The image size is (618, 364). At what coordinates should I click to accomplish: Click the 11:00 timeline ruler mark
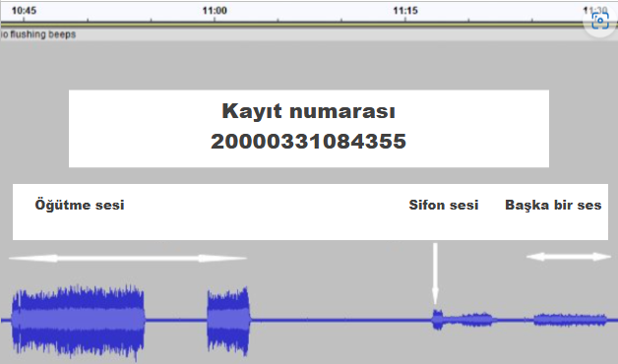215,11
